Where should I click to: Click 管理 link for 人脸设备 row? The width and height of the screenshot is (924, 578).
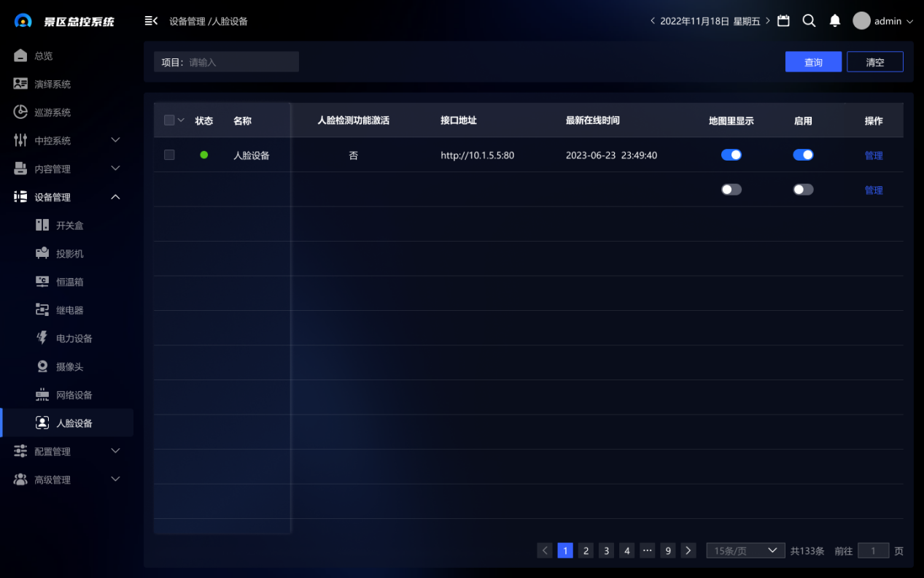pyautogui.click(x=873, y=155)
